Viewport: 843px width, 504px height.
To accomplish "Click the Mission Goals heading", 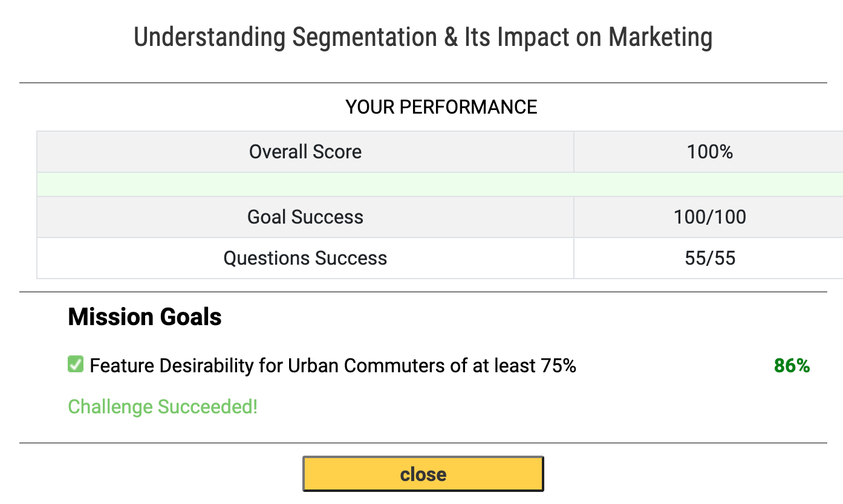I will coord(145,317).
